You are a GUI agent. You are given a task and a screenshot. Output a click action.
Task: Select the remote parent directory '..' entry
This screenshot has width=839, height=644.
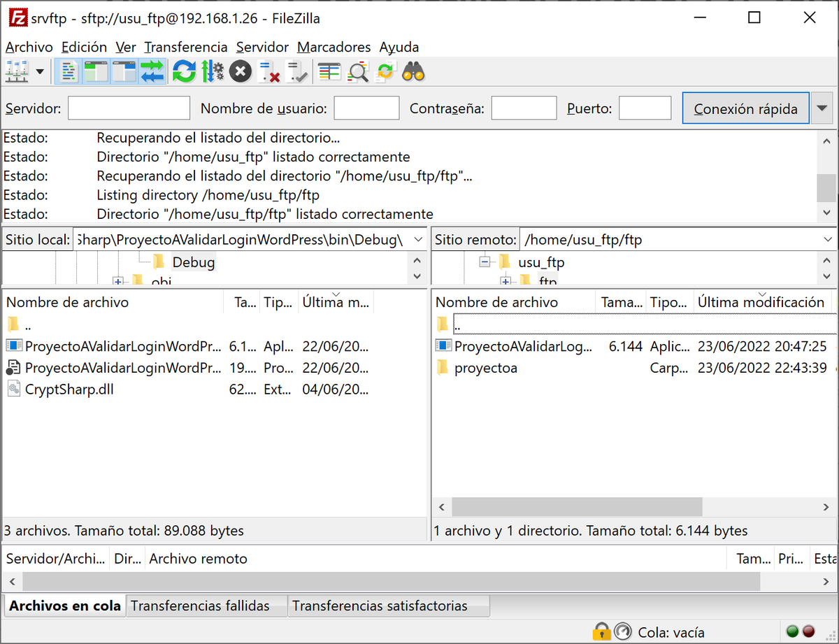(633, 324)
